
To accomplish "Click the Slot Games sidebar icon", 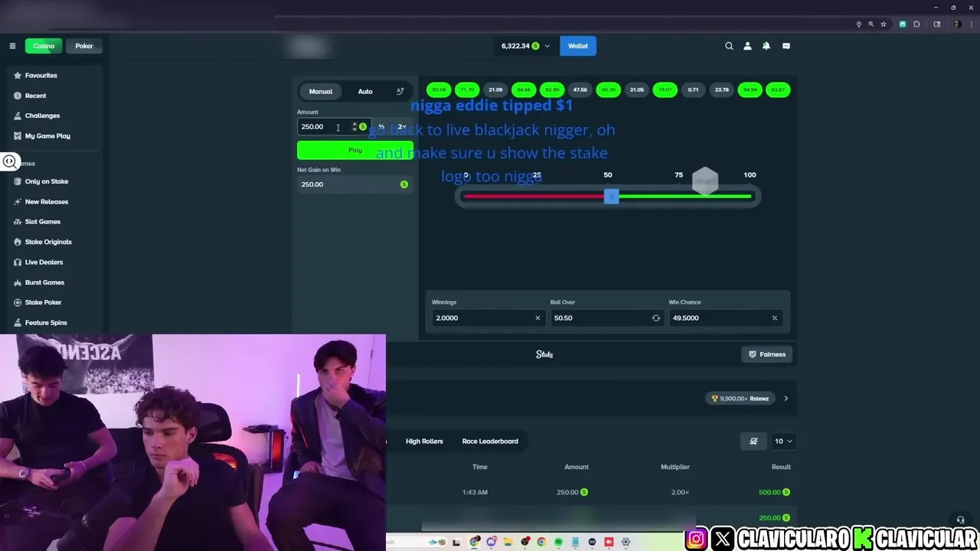I will pyautogui.click(x=18, y=222).
